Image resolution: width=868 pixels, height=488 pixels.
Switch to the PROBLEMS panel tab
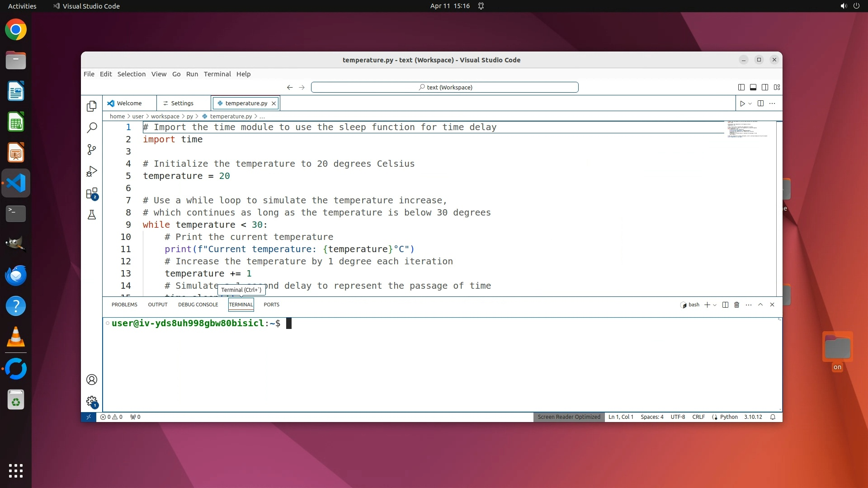pyautogui.click(x=124, y=305)
